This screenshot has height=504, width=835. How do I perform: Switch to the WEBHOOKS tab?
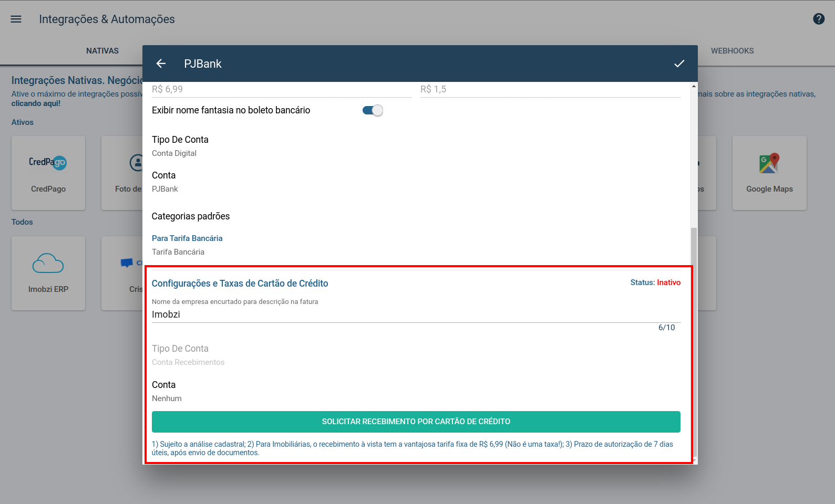(x=732, y=51)
